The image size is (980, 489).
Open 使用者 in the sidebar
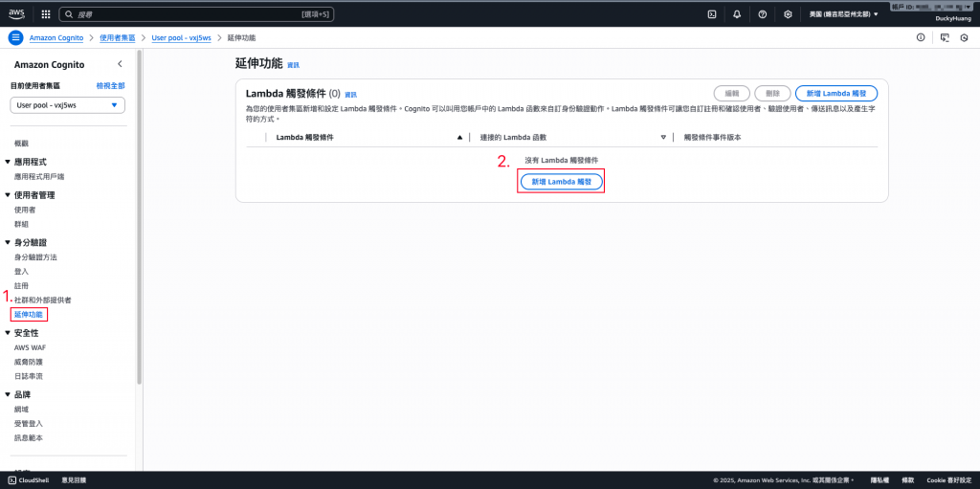tap(25, 210)
